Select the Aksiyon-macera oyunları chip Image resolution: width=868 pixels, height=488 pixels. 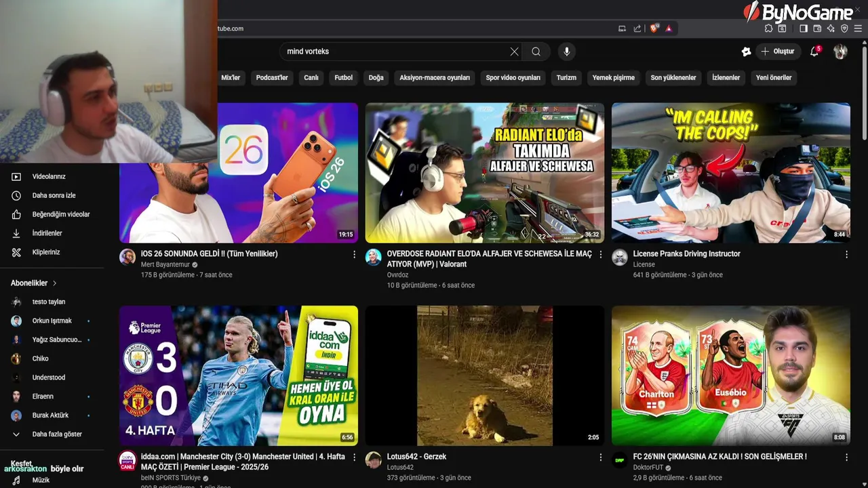point(435,78)
